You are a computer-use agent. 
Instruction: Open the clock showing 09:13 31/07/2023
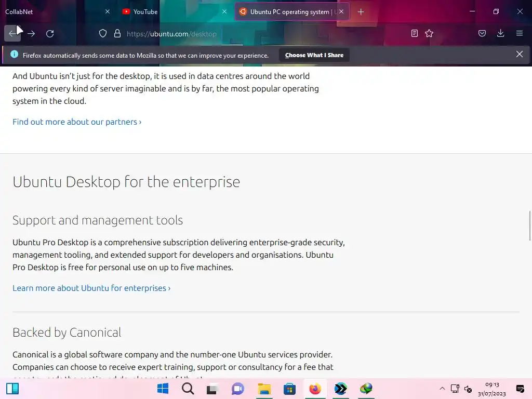[492, 389]
